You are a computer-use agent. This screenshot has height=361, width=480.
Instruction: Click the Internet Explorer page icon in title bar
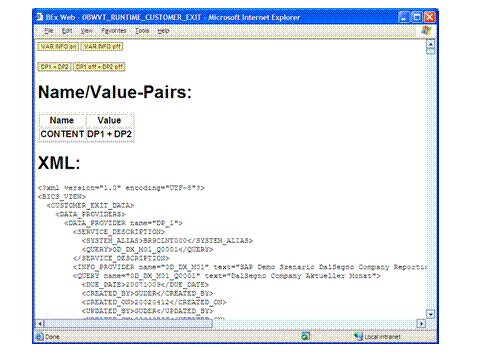[40, 17]
